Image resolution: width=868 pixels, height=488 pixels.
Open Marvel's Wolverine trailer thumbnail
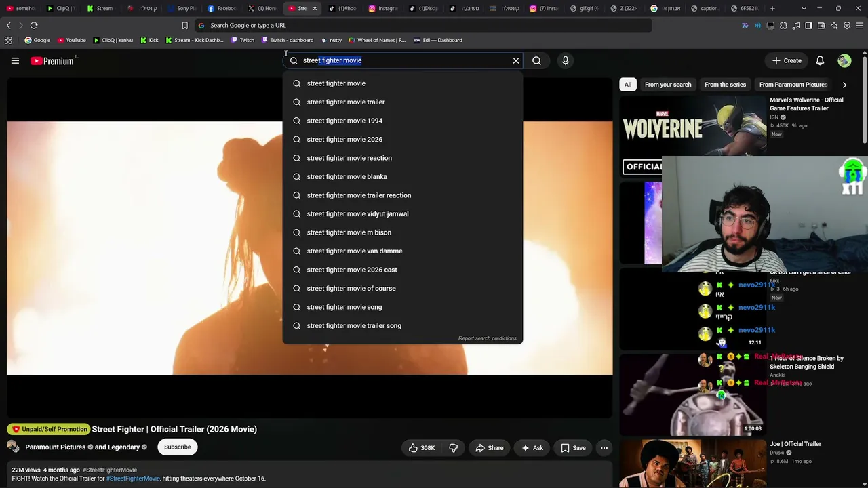[692, 136]
